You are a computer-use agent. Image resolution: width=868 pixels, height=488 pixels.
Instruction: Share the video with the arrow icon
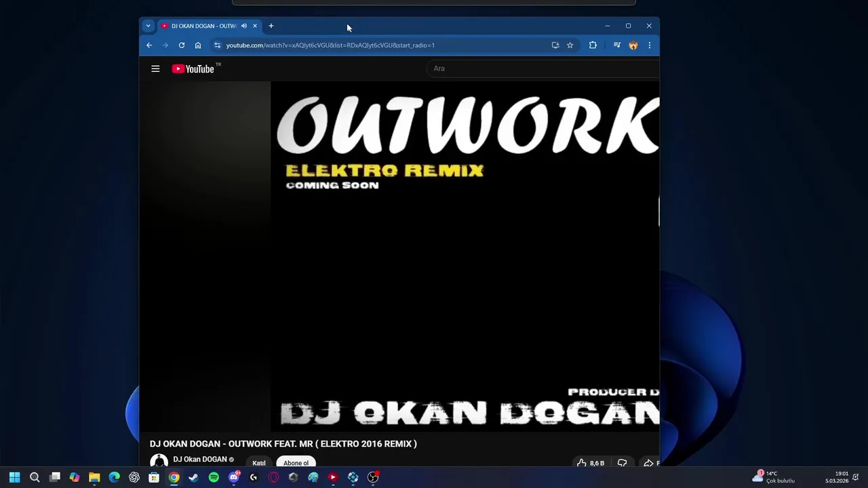click(649, 463)
